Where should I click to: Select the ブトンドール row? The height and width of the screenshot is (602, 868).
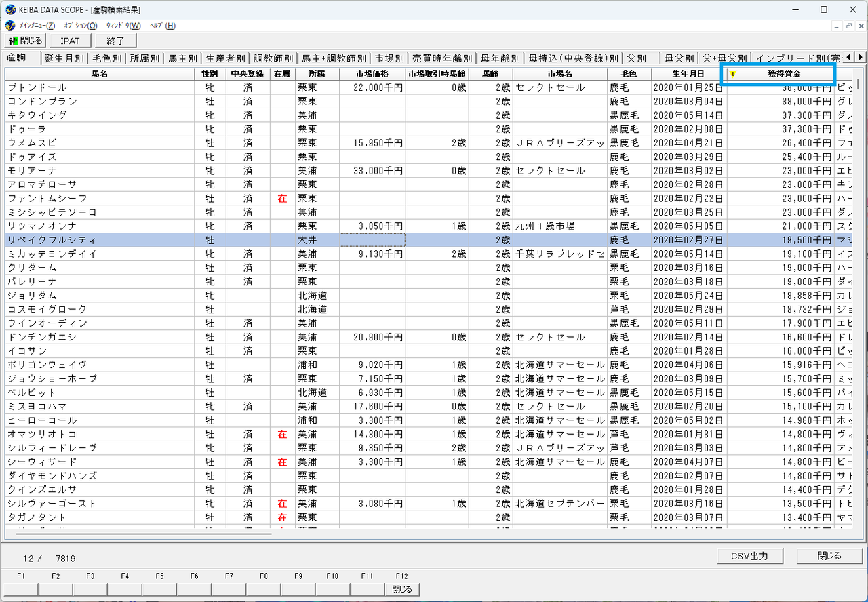429,87
